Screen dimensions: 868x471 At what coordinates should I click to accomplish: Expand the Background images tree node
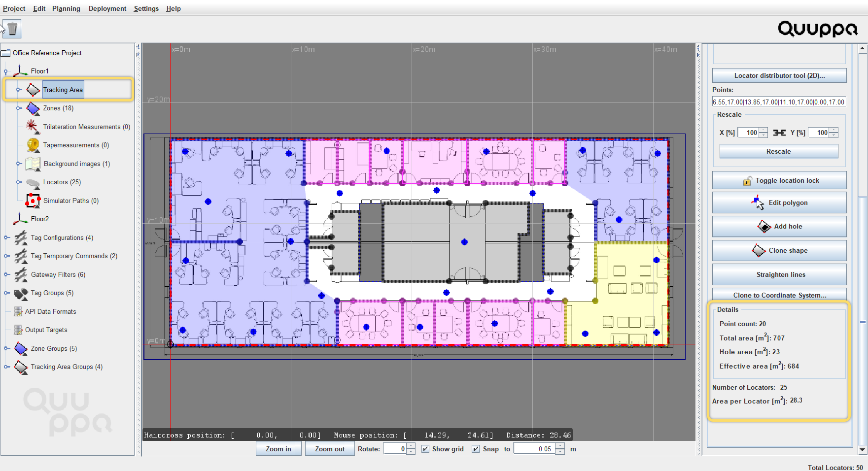pos(19,164)
